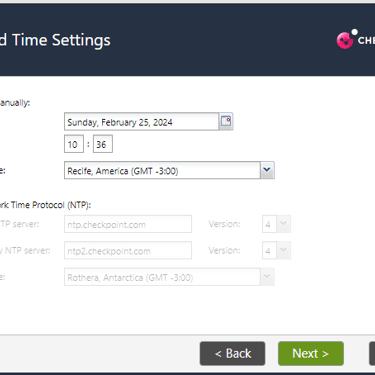Image resolution: width=375 pixels, height=375 pixels.
Task: Click the arrow of Rothera time zone combo
Action: 267,277
